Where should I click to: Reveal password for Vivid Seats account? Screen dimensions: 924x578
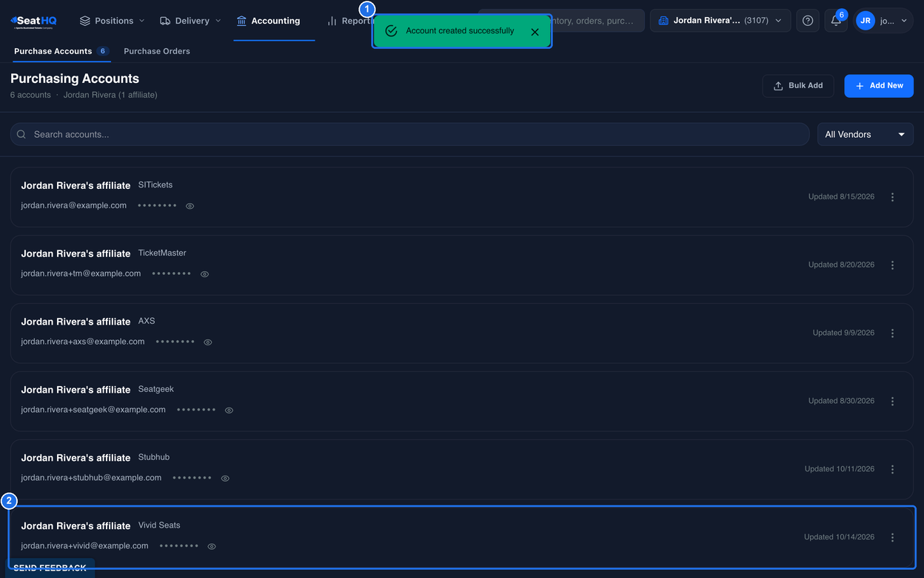(212, 547)
